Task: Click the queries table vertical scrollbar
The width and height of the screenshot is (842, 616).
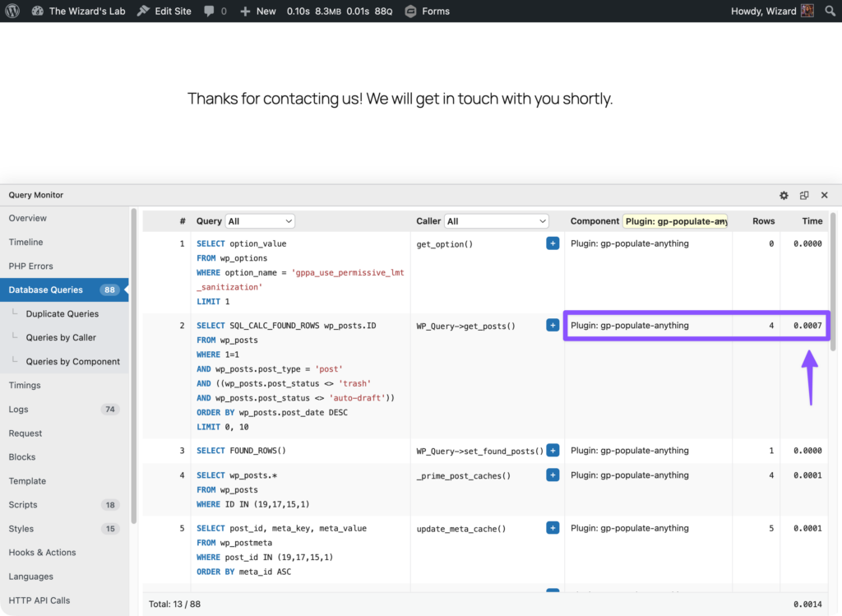Action: [833, 282]
